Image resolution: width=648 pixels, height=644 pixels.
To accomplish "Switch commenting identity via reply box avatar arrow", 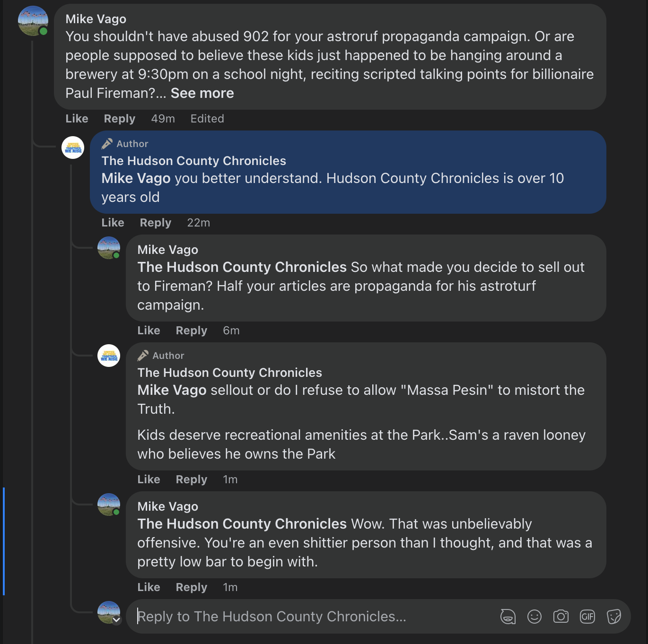I will click(x=116, y=620).
